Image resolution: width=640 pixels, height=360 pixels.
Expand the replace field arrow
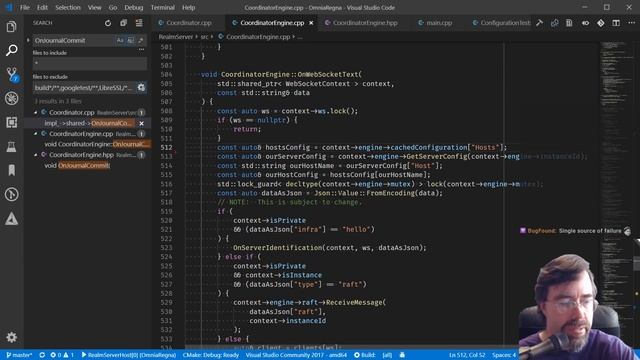28,40
